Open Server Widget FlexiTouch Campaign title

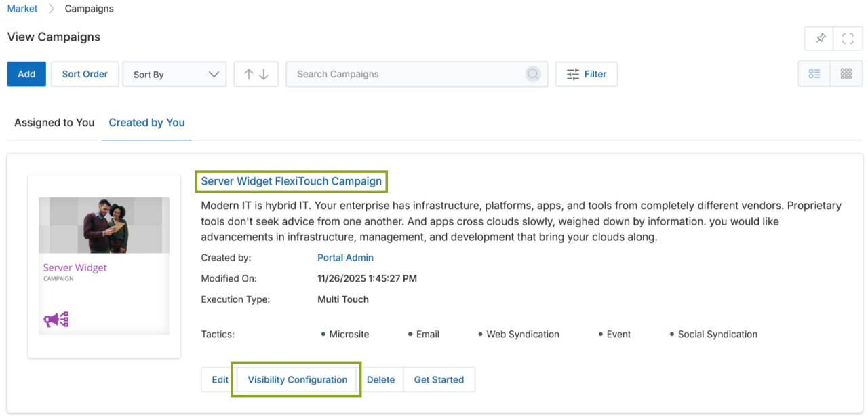tap(292, 181)
